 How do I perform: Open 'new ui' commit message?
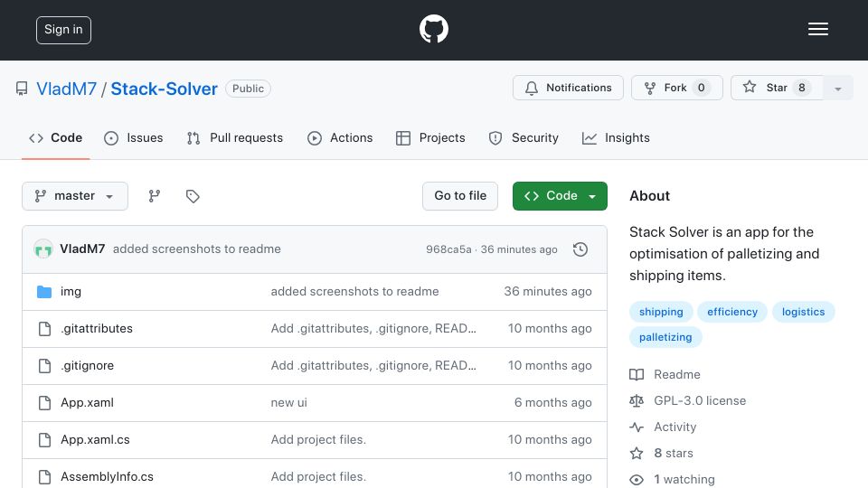coord(289,403)
